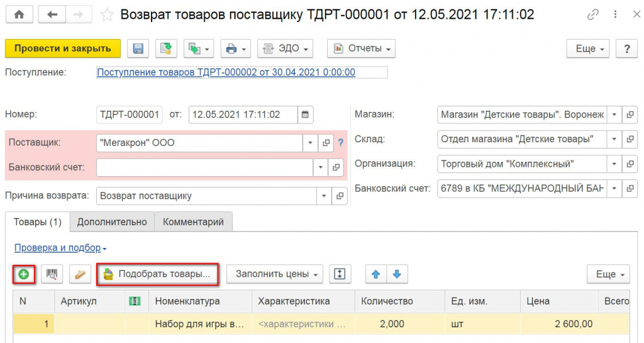Click blue question mark near Поставщик
Viewport: 644px width, 343px height.
coord(340,143)
